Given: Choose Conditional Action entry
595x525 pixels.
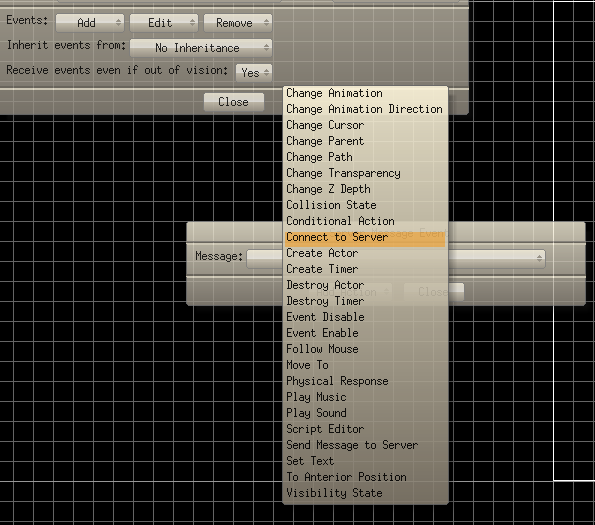Looking at the screenshot, I should tap(365, 221).
